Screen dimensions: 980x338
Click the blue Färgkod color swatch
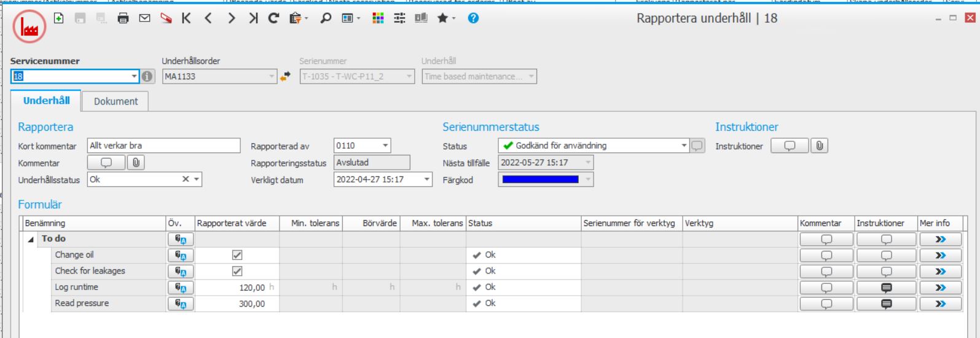point(541,179)
